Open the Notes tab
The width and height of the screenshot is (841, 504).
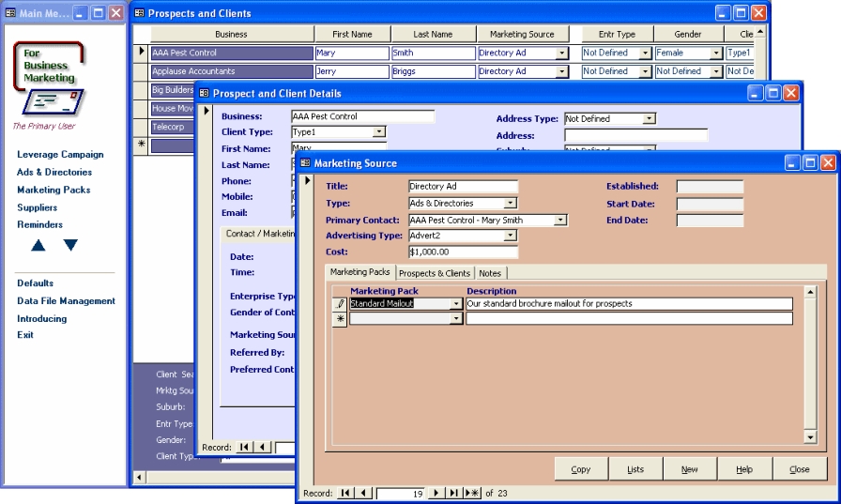(489, 273)
